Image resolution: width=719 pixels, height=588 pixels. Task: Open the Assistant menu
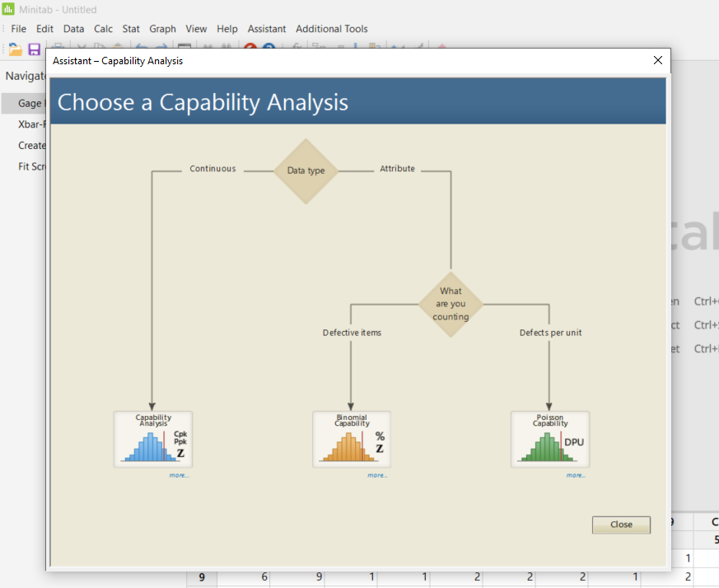266,28
